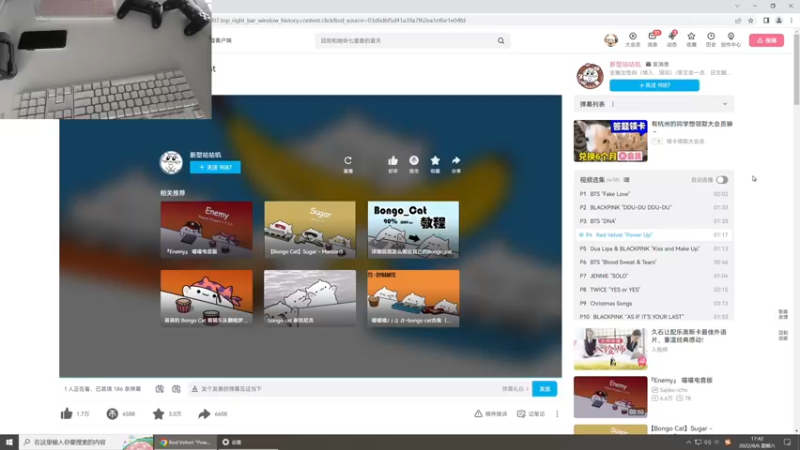Toggle the autoplay switch in playlist header
Viewport: 800px width, 450px height.
pos(721,180)
